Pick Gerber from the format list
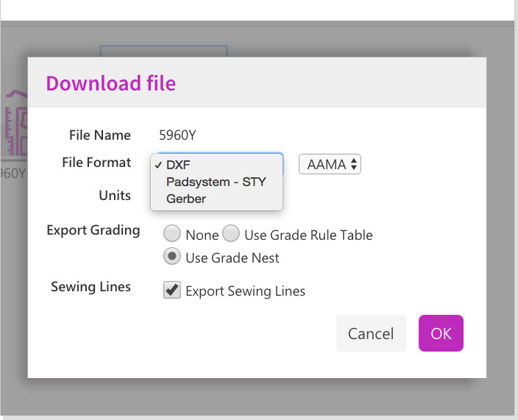 click(x=185, y=199)
